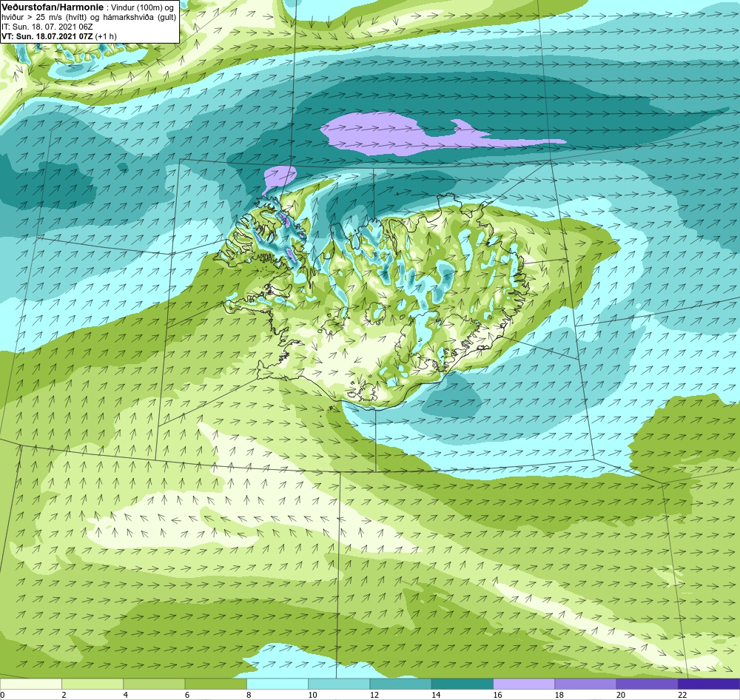Screen dimensions: 740x700
Task: Click the light cyan 8–10 m/s legend swatch
Action: (277, 684)
